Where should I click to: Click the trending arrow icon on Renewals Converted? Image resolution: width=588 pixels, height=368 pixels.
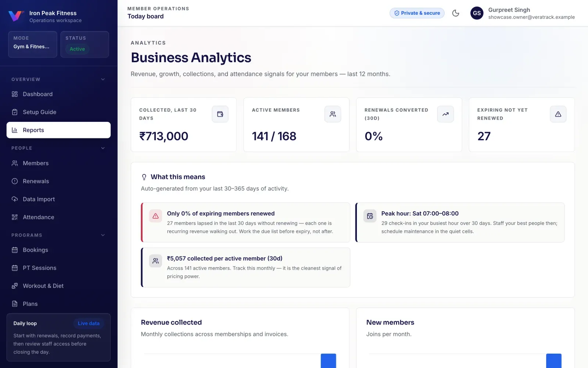tap(445, 114)
